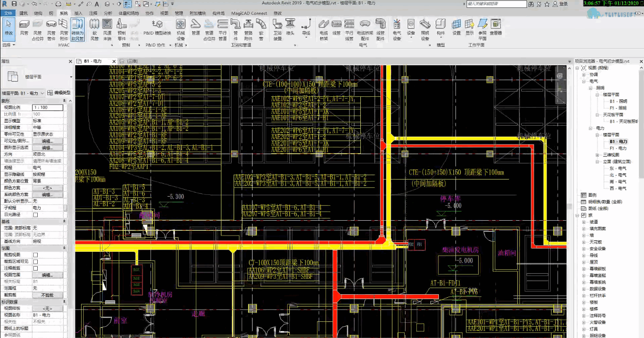Viewport: 644px width, 338px height.
Task: Toggle the 裁剪视图 checkbox
Action: [x=36, y=255]
